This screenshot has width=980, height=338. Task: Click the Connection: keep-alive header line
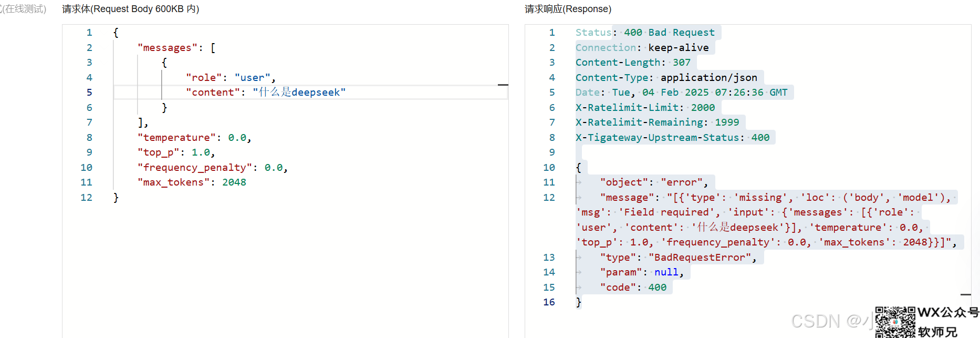click(x=642, y=48)
